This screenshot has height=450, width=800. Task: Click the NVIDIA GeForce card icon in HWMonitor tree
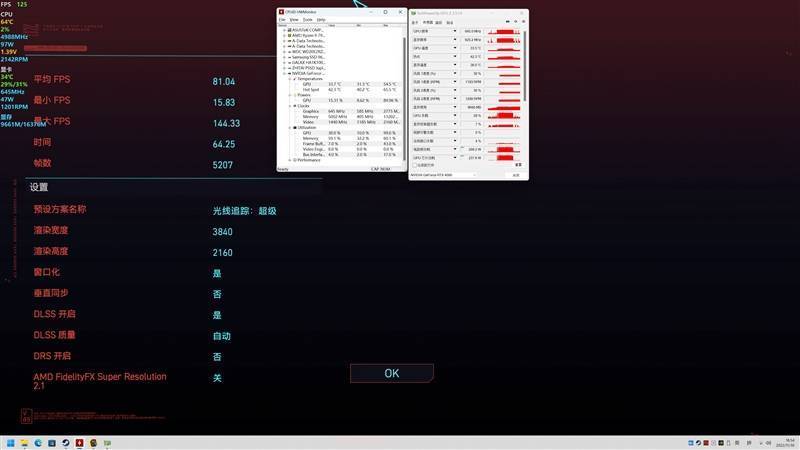(x=289, y=73)
